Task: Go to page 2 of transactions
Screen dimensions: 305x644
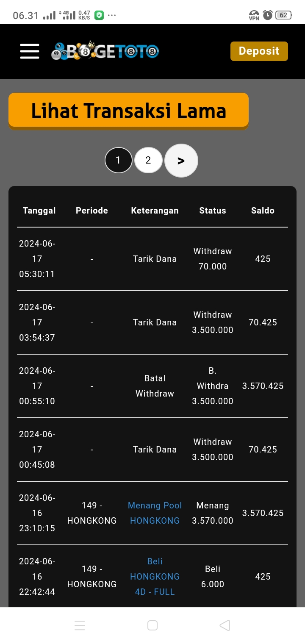Action: click(148, 160)
